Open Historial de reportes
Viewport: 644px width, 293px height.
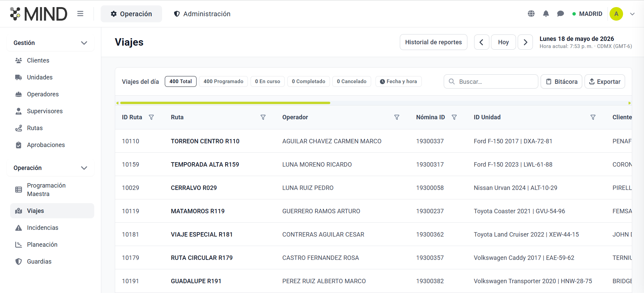433,42
